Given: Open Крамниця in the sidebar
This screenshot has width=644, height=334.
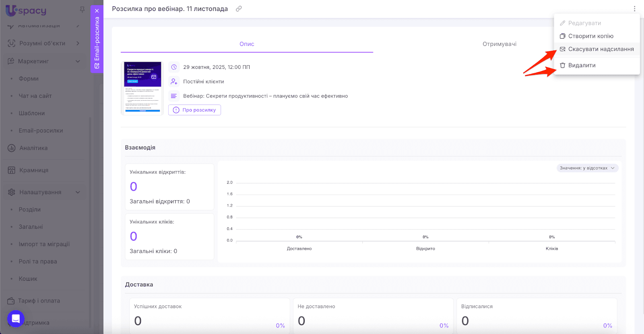Looking at the screenshot, I should pos(34,170).
